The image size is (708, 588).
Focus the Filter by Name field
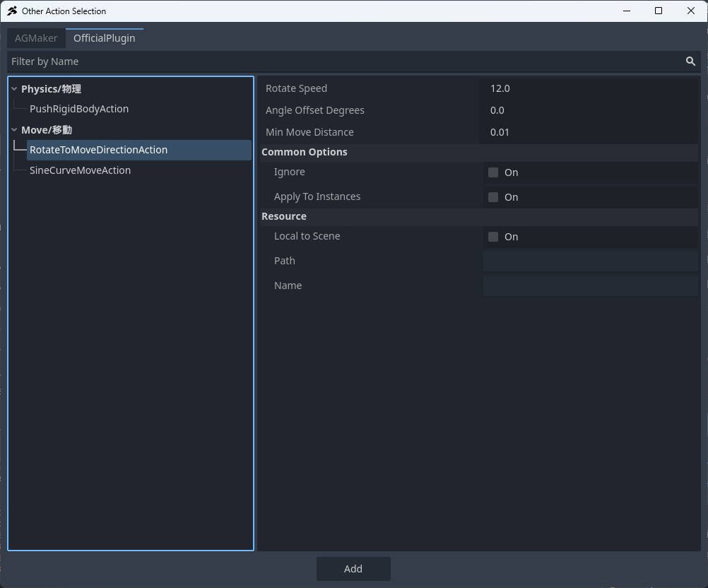click(353, 61)
